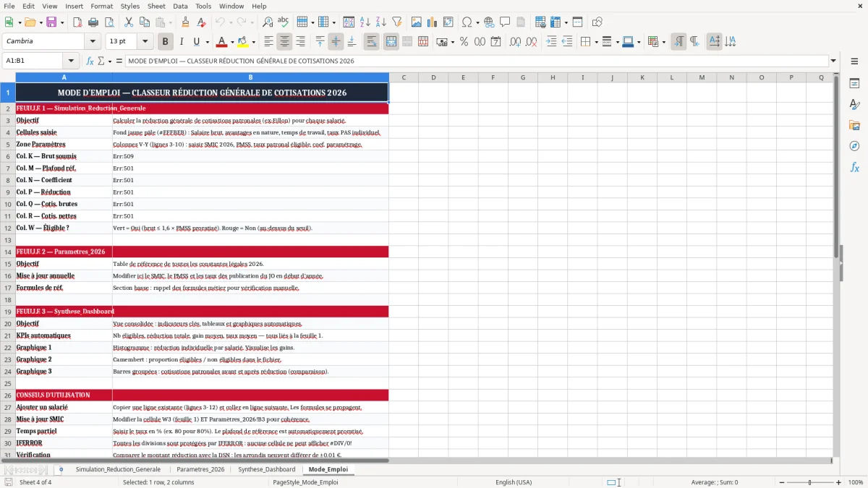
Task: Open the Sheet menu
Action: click(x=156, y=6)
